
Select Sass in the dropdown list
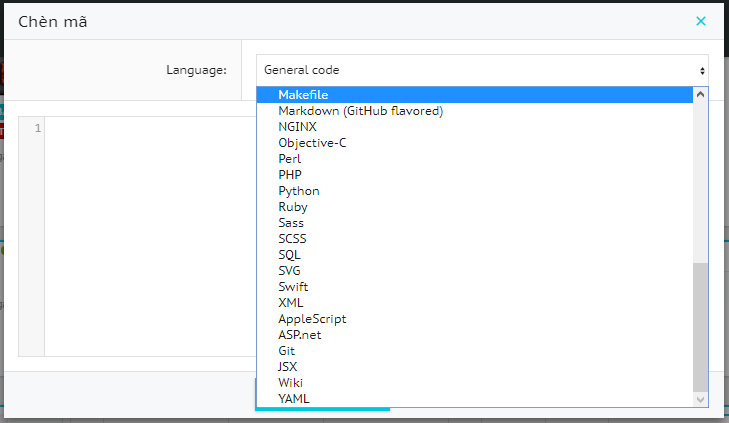[291, 223]
